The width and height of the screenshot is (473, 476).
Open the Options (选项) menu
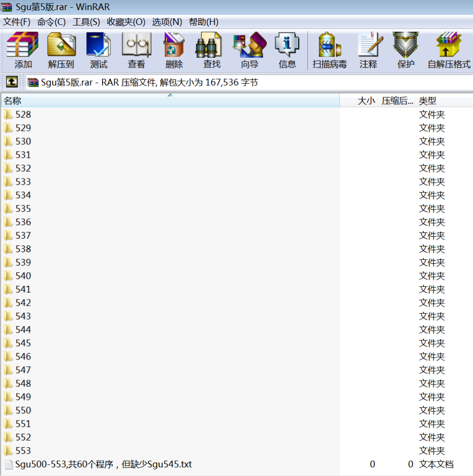pyautogui.click(x=167, y=22)
